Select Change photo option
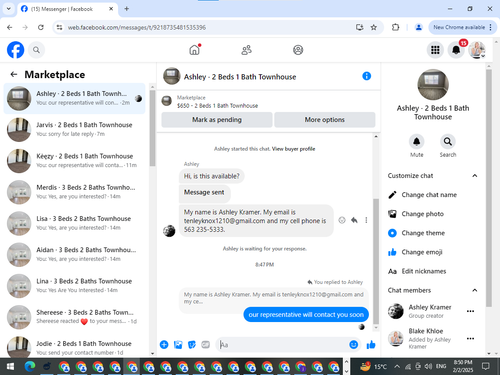 (x=433, y=214)
